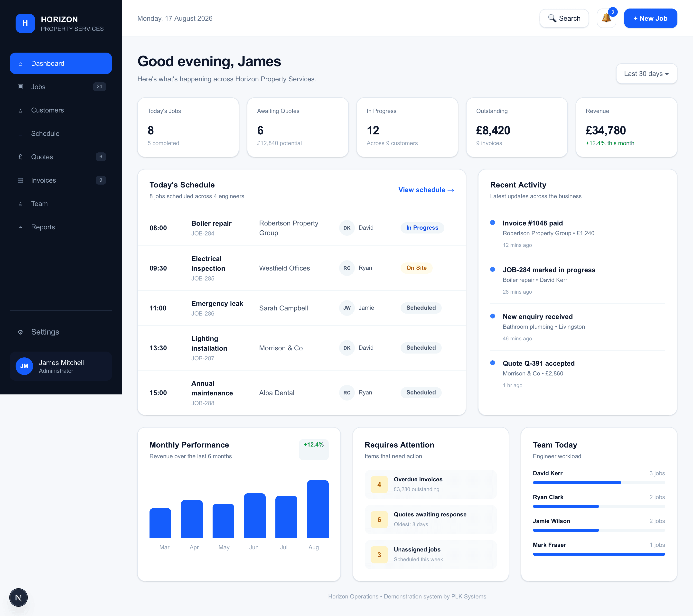Viewport: 693px width, 616px height.
Task: Click the RC avatar in the Electrical inspection row
Action: tap(347, 268)
